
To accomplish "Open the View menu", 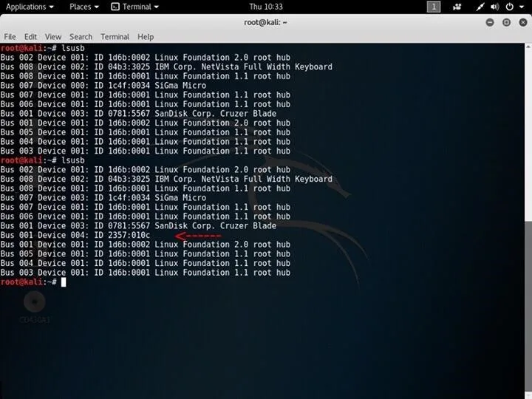I will click(53, 36).
